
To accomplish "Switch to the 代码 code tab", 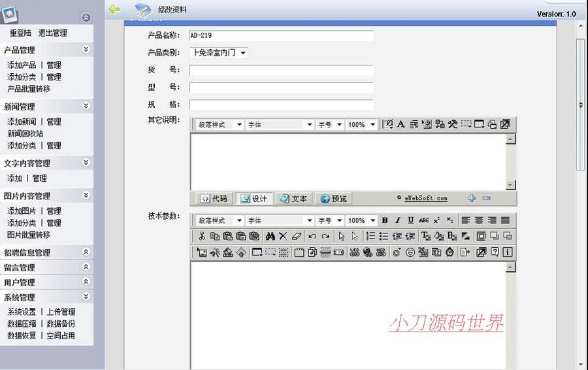I will [214, 199].
